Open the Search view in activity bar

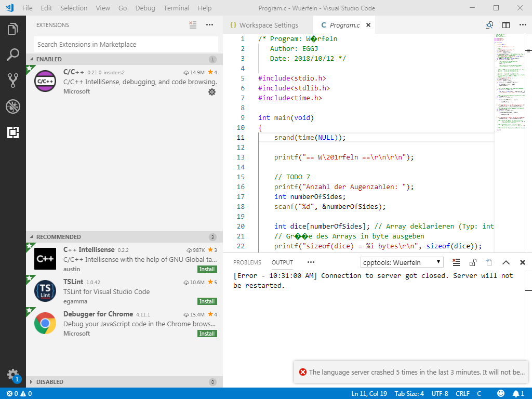point(13,55)
